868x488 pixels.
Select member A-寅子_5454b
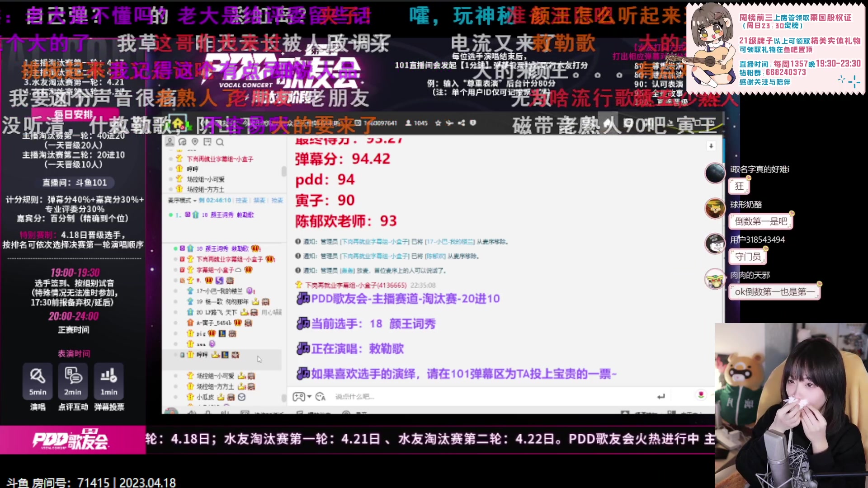[214, 323]
